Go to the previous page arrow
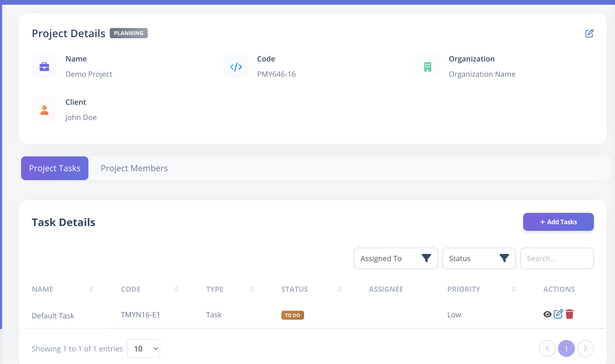The width and height of the screenshot is (615, 364). coord(547,348)
